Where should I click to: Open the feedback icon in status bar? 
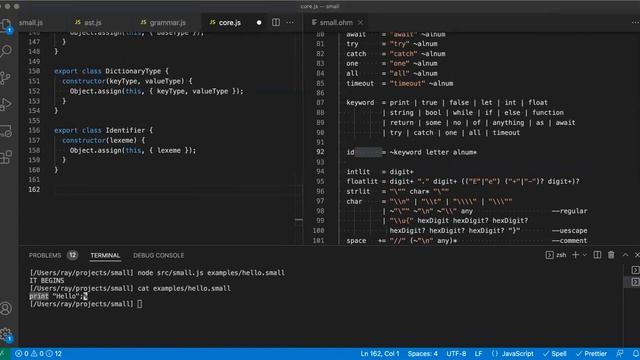click(620, 353)
